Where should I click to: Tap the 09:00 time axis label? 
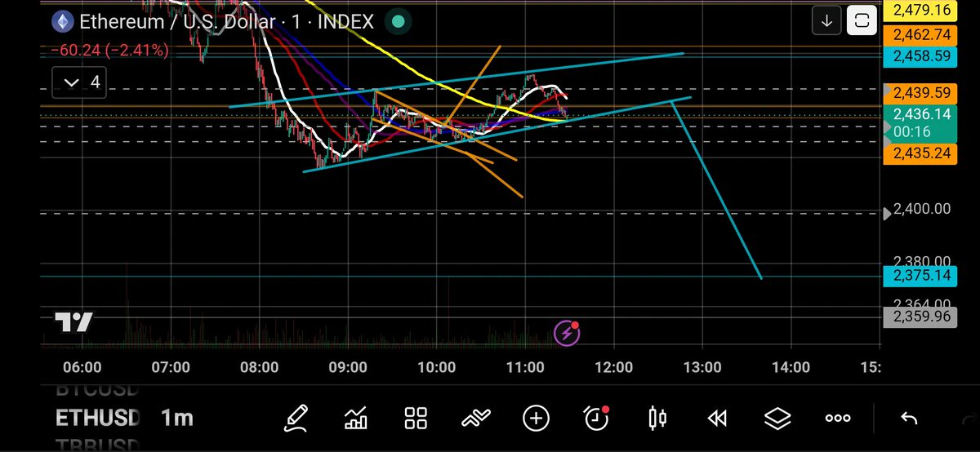[347, 368]
